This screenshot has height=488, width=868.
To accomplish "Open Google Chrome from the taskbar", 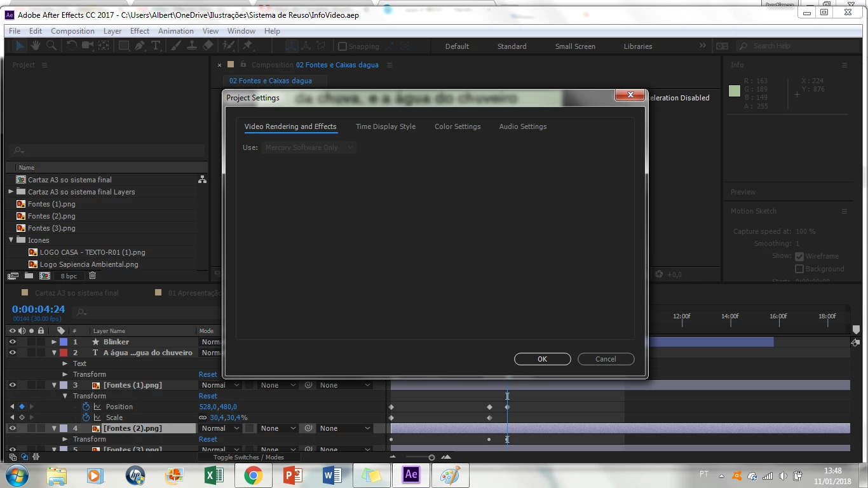I will point(253,475).
